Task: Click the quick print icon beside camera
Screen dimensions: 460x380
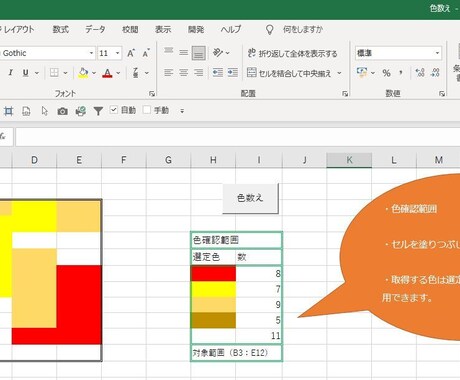Action: pos(80,111)
